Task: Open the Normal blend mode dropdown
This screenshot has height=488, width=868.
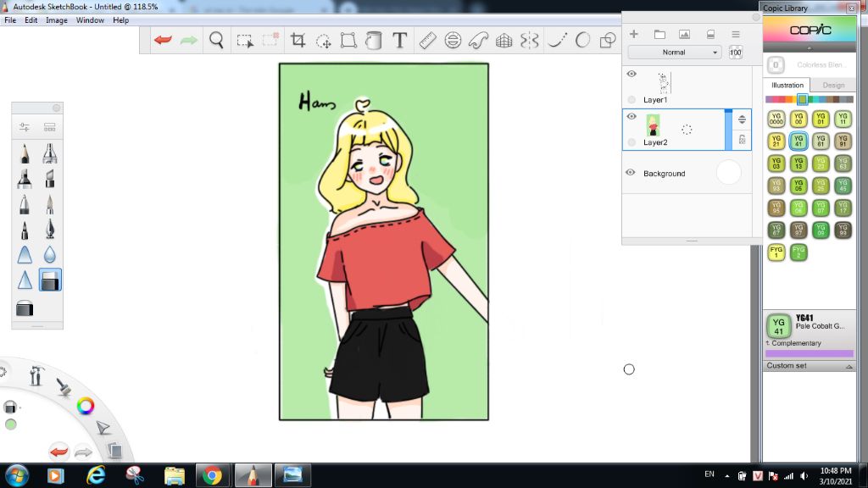Action: point(674,53)
